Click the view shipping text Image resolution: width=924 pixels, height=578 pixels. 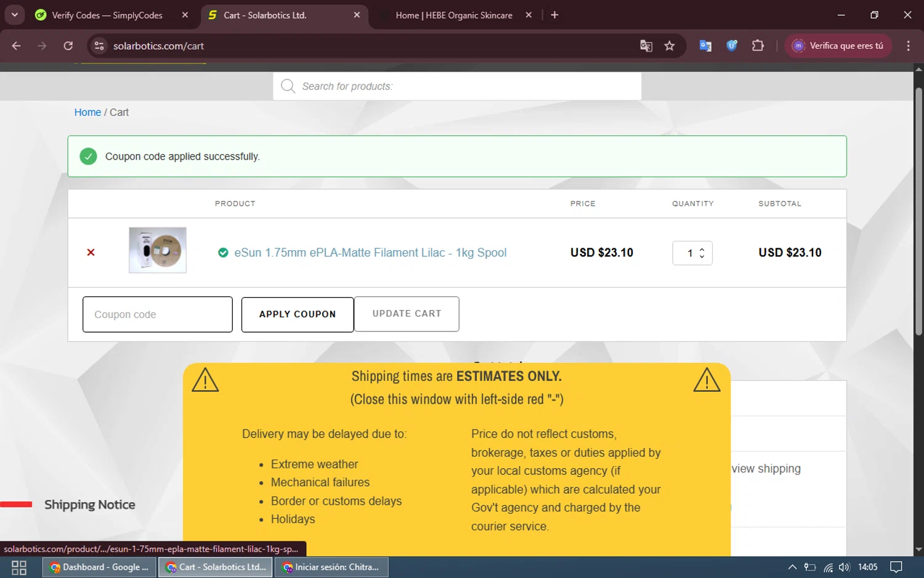766,469
